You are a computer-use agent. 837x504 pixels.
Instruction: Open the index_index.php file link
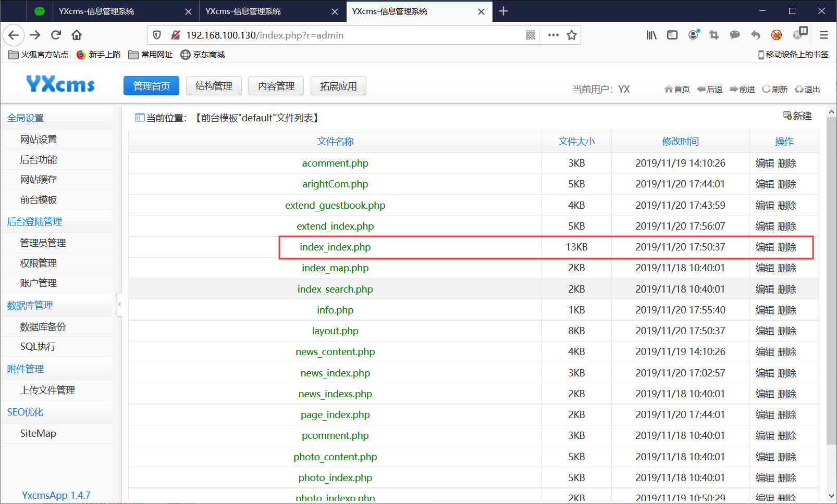pyautogui.click(x=335, y=247)
